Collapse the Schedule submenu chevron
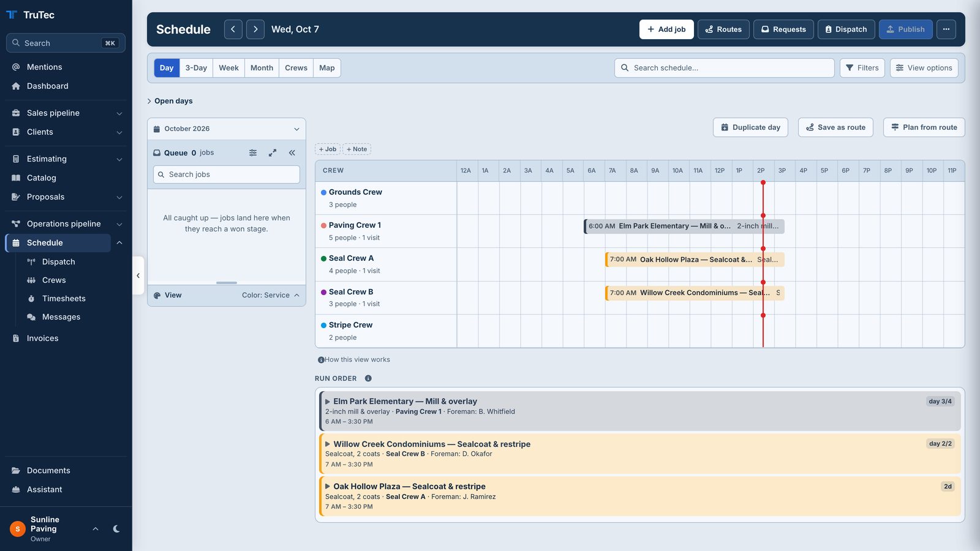Screen dimensions: 980x551 (119, 243)
